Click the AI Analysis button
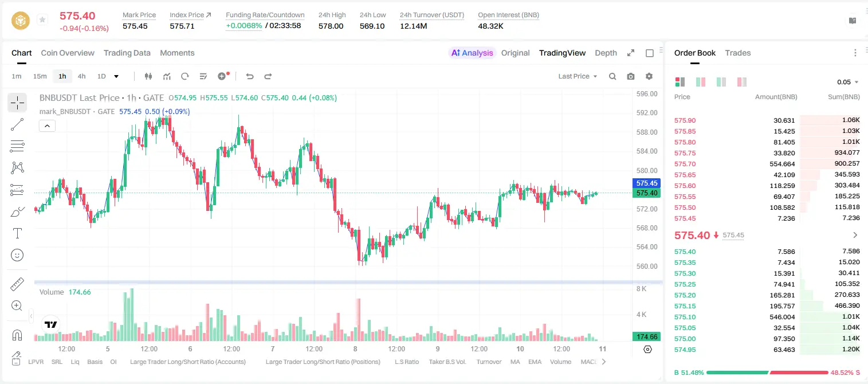This screenshot has width=868, height=384. click(x=472, y=53)
